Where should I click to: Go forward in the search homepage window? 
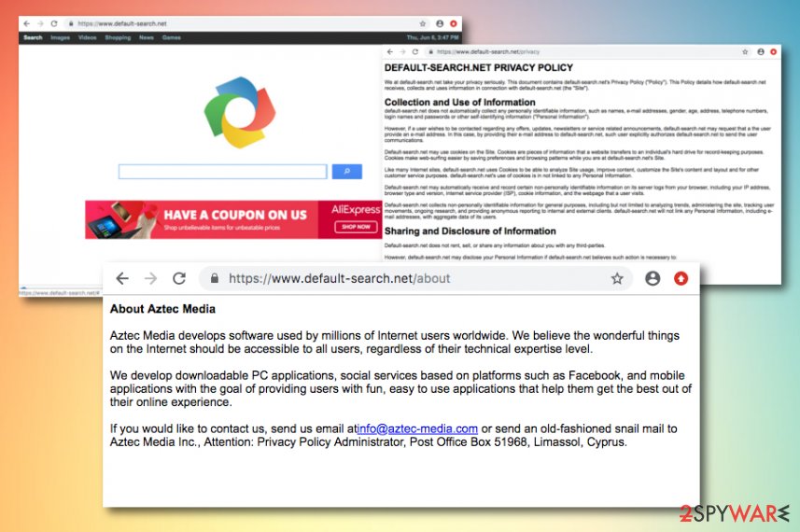click(40, 23)
